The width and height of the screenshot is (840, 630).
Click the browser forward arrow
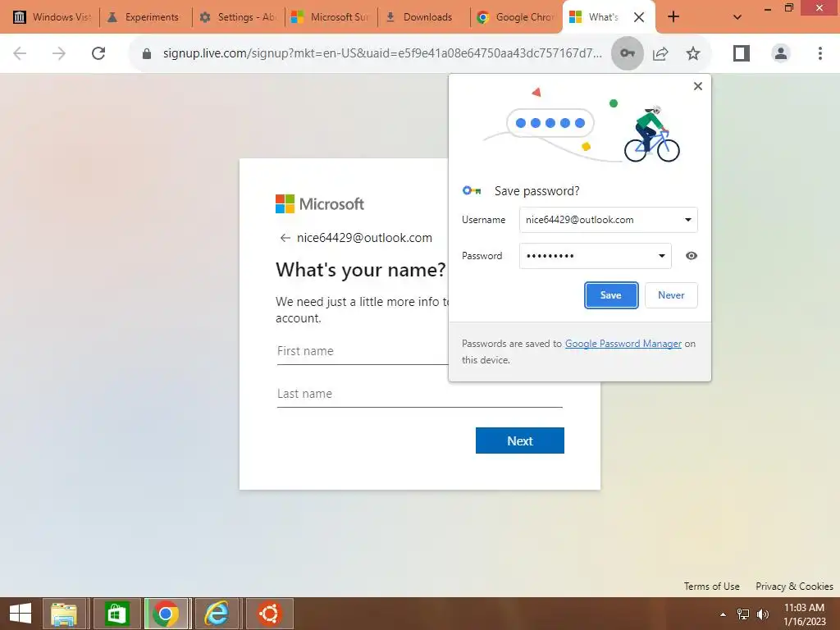coord(59,53)
